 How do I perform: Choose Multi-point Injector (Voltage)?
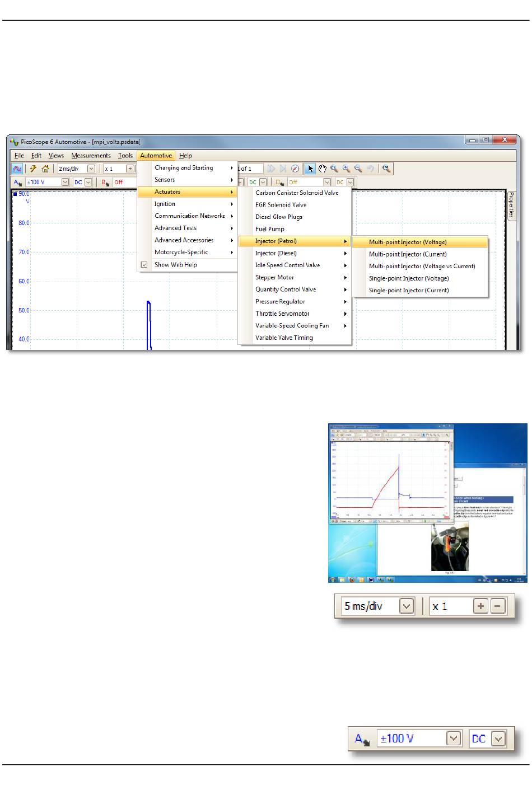[x=420, y=242]
